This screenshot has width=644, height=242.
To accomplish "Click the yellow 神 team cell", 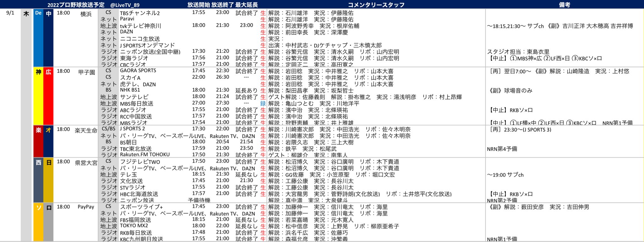I will 38,96.
